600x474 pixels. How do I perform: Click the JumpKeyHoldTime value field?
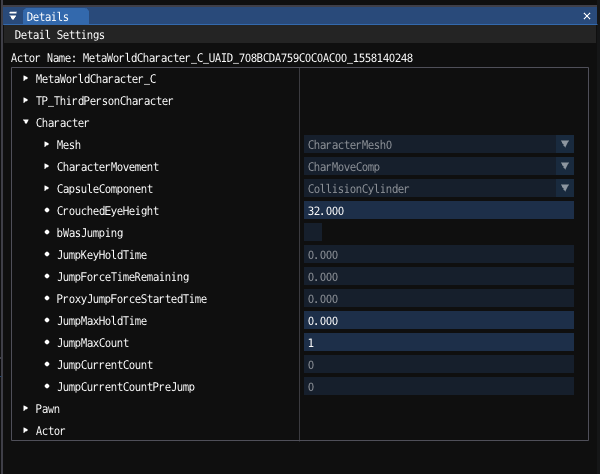coord(439,254)
